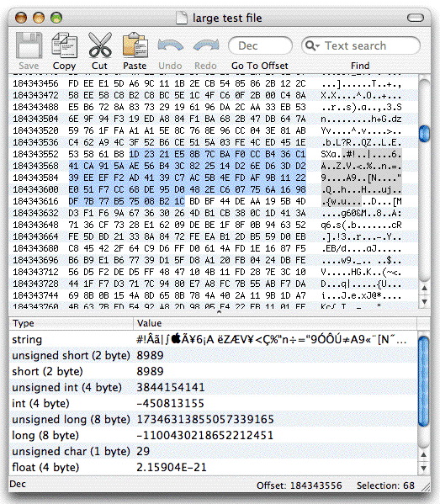The width and height of the screenshot is (440, 504).
Task: Select the unsigned int (4 byte) row
Action: coord(213,387)
